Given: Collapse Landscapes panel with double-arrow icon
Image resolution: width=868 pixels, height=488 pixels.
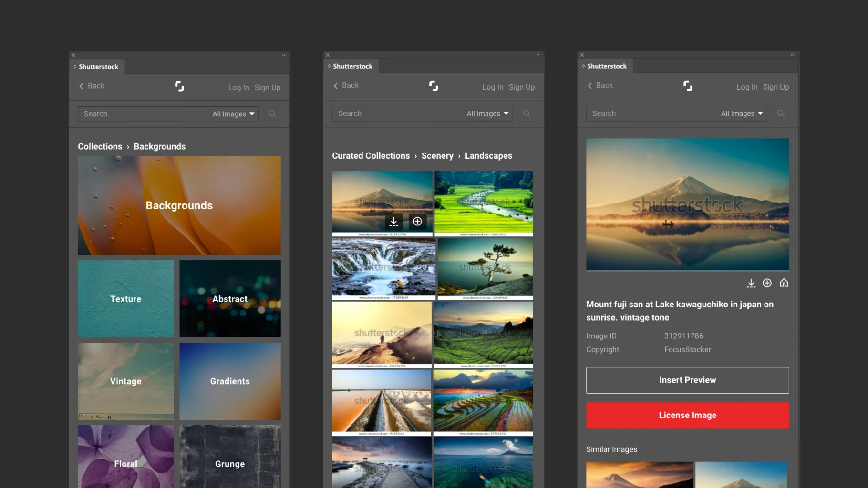Looking at the screenshot, I should 538,55.
